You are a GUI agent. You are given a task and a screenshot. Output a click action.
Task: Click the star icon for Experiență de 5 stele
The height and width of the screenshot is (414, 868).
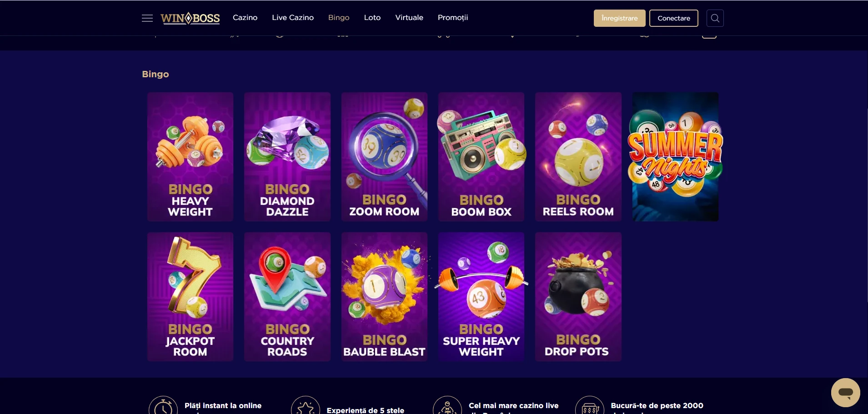pyautogui.click(x=306, y=406)
